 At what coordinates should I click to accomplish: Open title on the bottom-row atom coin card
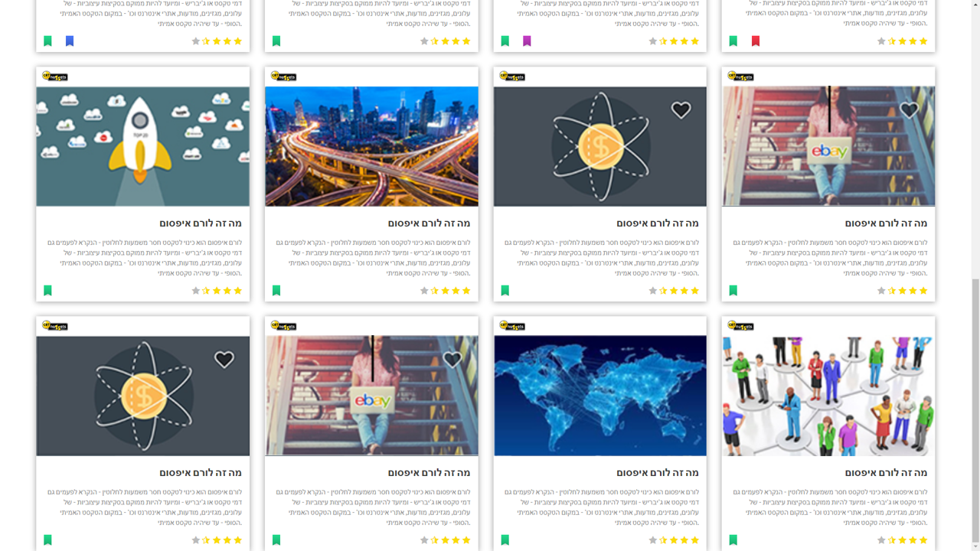201,473
